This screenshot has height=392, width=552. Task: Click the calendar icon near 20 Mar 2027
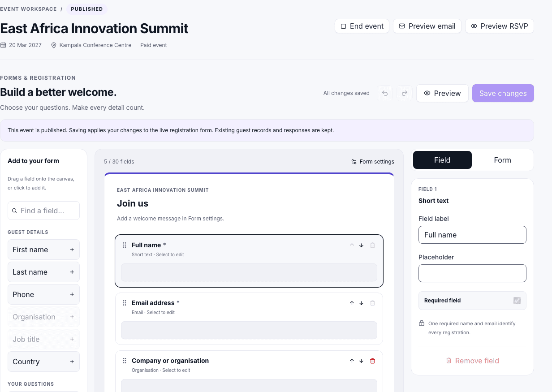tap(3, 45)
